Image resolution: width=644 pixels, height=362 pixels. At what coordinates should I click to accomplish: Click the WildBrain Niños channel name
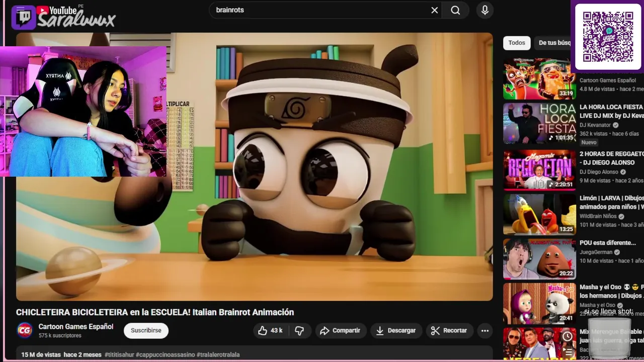598,216
